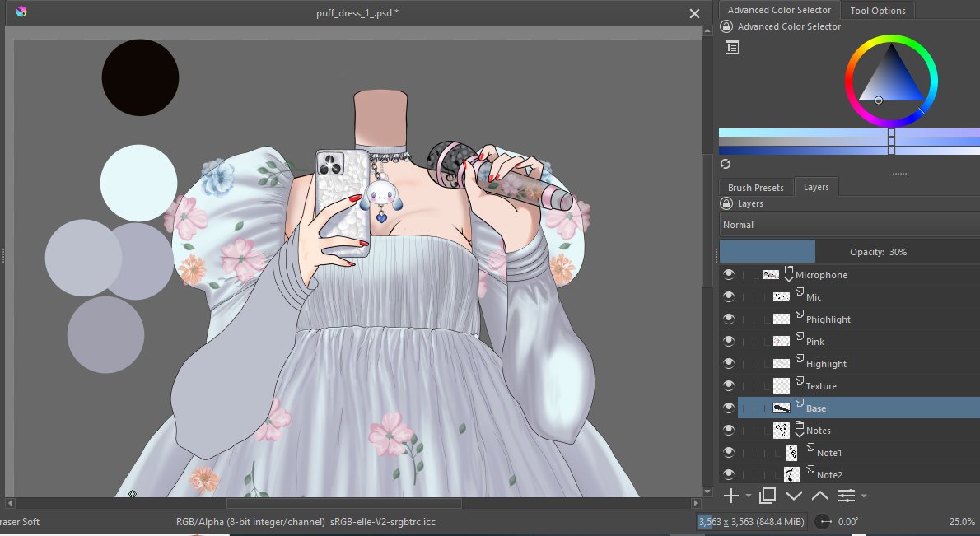This screenshot has width=980, height=536.
Task: Click the bottom dark-blue color slider
Action: (x=849, y=151)
